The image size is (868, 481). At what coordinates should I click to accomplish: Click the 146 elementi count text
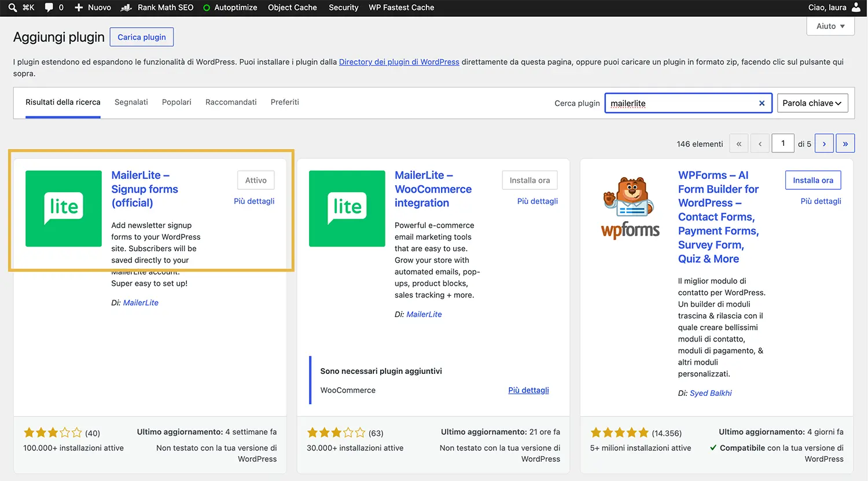pos(700,144)
